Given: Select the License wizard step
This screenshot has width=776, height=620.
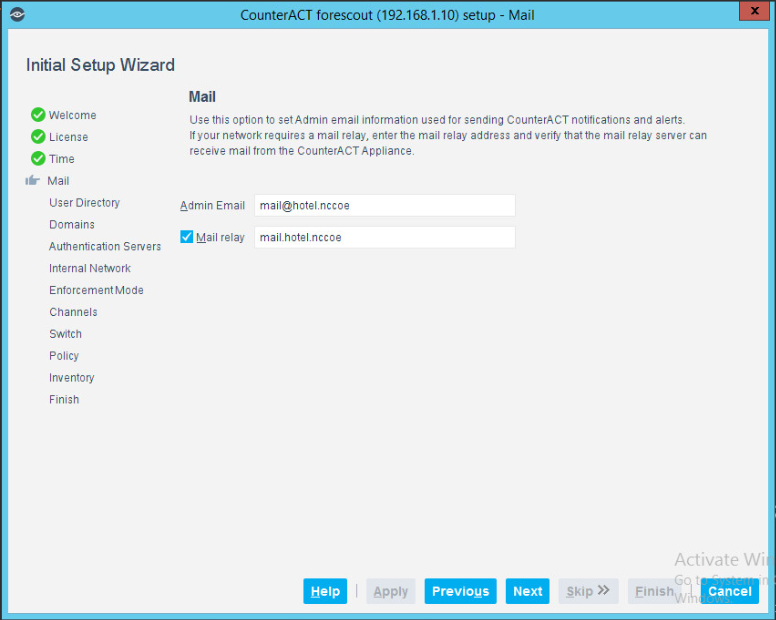Looking at the screenshot, I should point(68,137).
